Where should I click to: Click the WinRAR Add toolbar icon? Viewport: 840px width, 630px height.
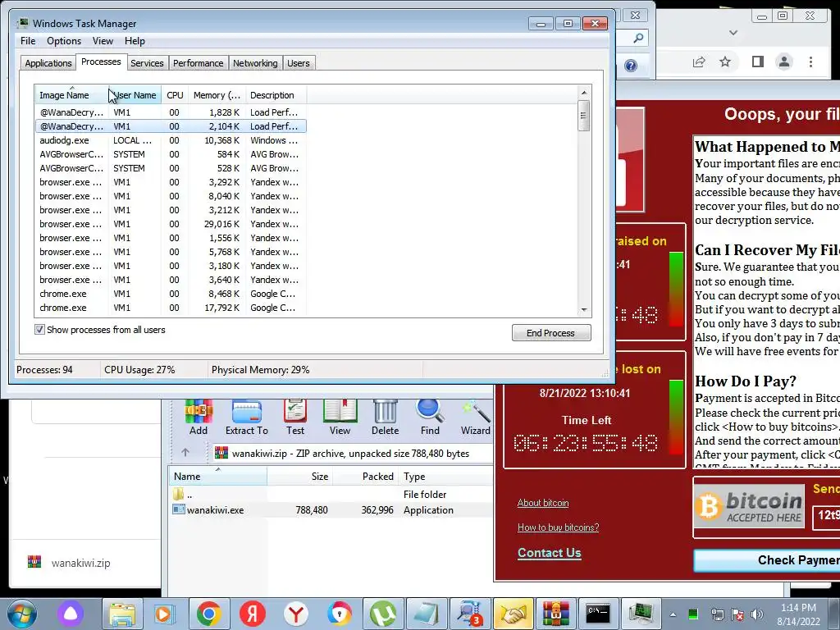[x=199, y=417]
